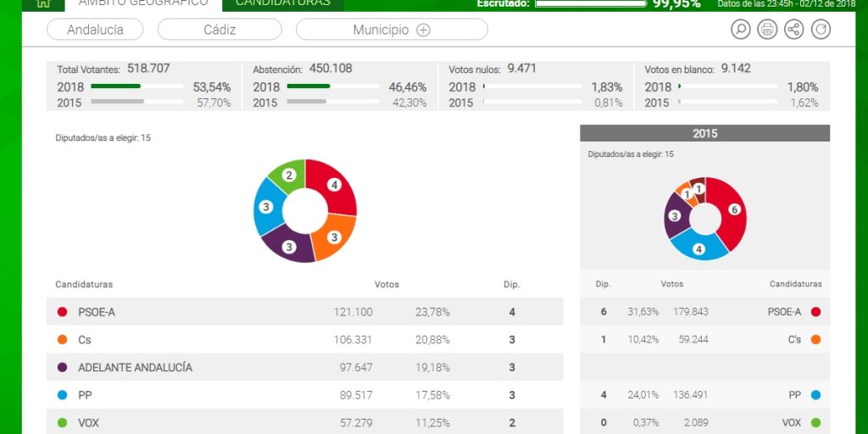Select the VOX candidature row
Screen dimensions: 868x434
[304, 422]
